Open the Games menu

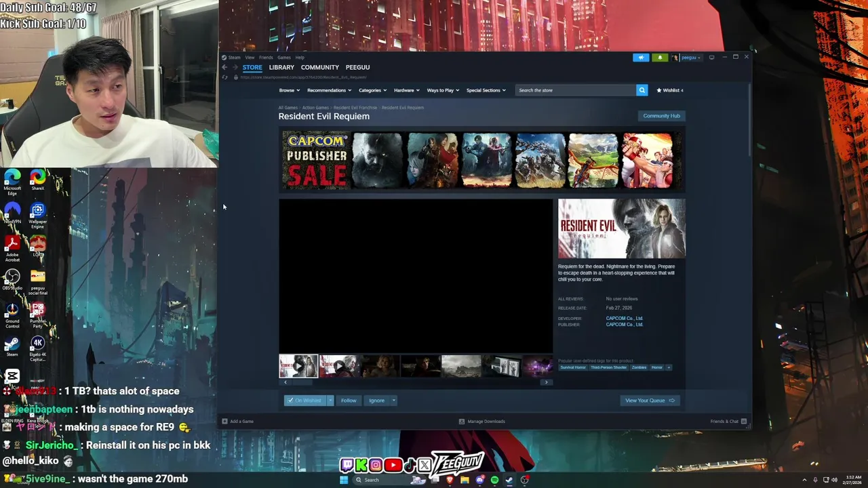pos(284,58)
